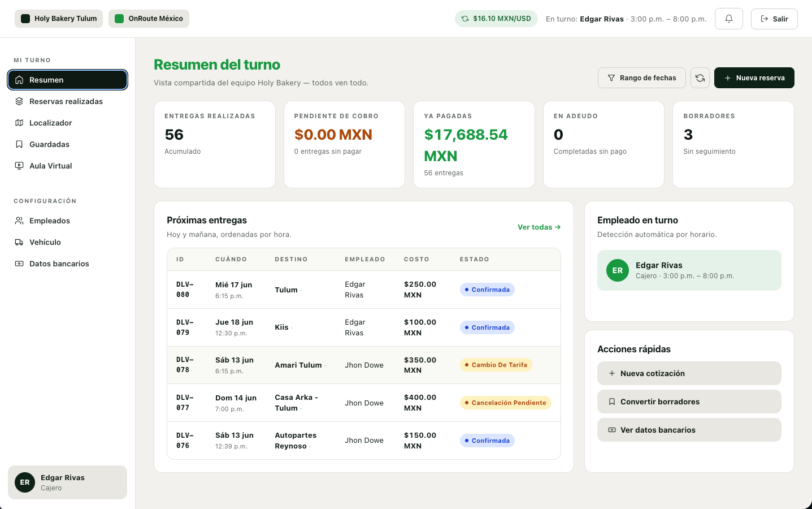This screenshot has width=812, height=509.
Task: Click the CUÁNDO column header
Action: pyautogui.click(x=231, y=259)
